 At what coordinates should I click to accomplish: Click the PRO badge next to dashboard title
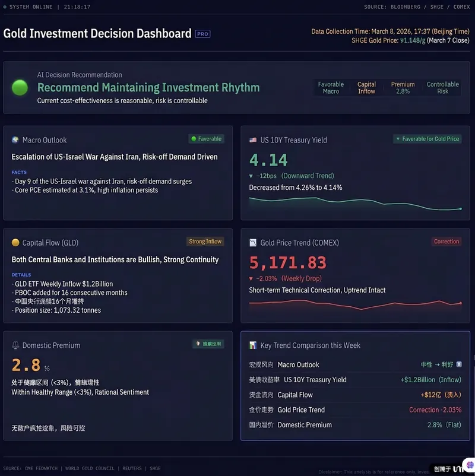pos(202,34)
